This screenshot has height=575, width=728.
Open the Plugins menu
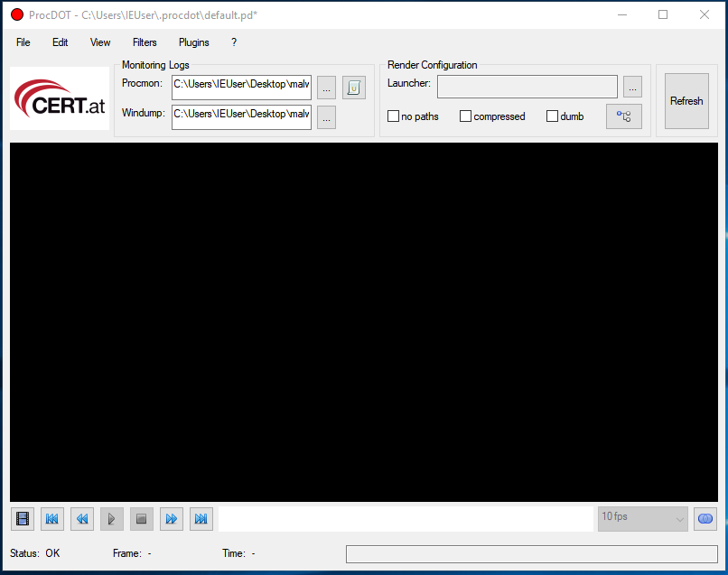coord(194,42)
